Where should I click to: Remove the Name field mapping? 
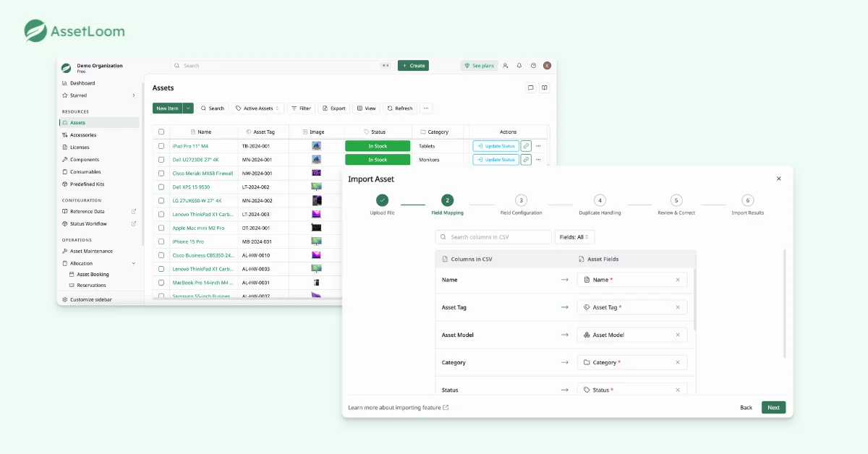(x=678, y=280)
